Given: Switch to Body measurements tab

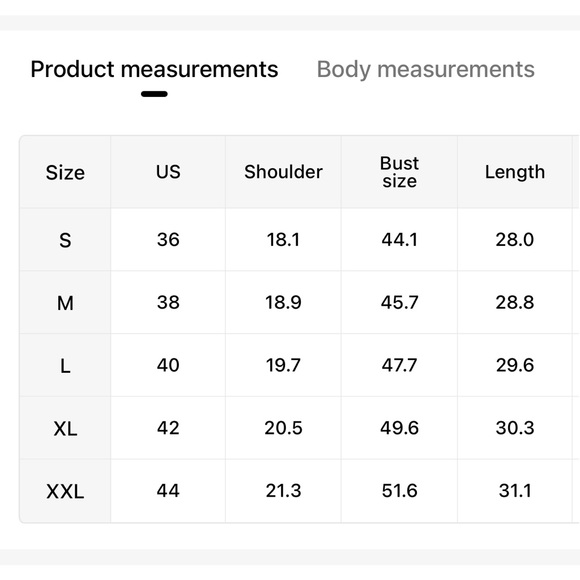Looking at the screenshot, I should [425, 69].
